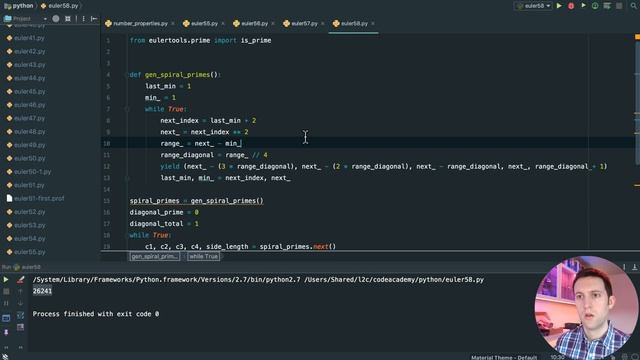
Task: Click 'Process finished with exit code 0' text
Action: 96,314
